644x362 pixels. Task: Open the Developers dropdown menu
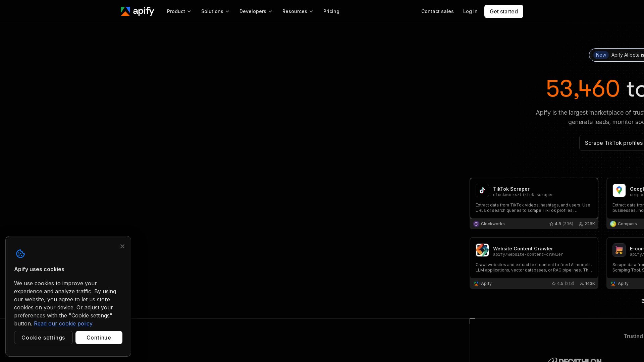256,11
